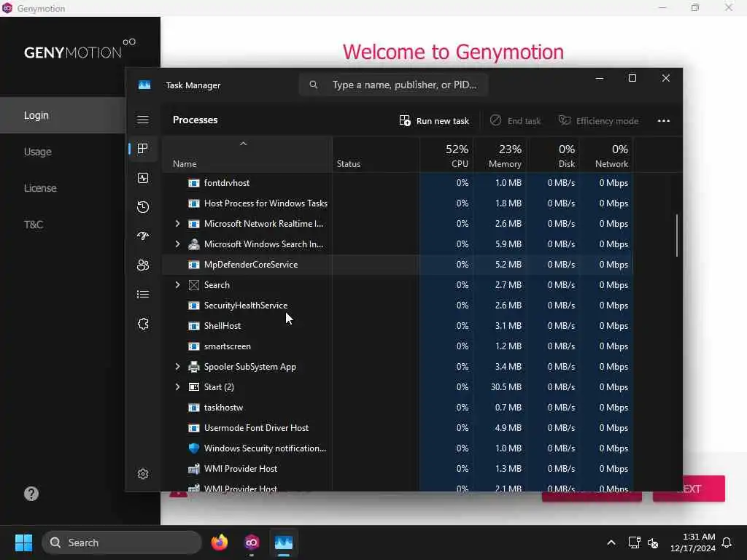Click the Windows Security notification shield icon
This screenshot has width=747, height=560.
point(194,448)
